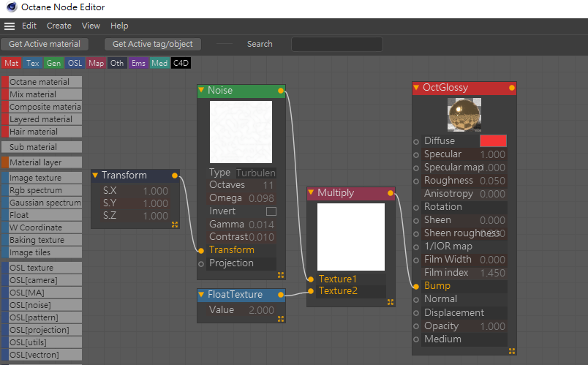Toggle the Med node filter
Viewport: 588px width, 365px height.
coord(159,63)
